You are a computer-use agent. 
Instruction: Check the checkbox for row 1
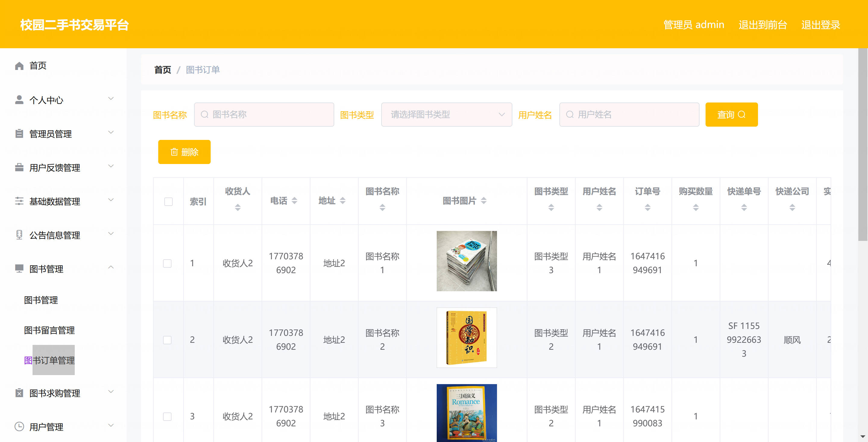coord(167,263)
